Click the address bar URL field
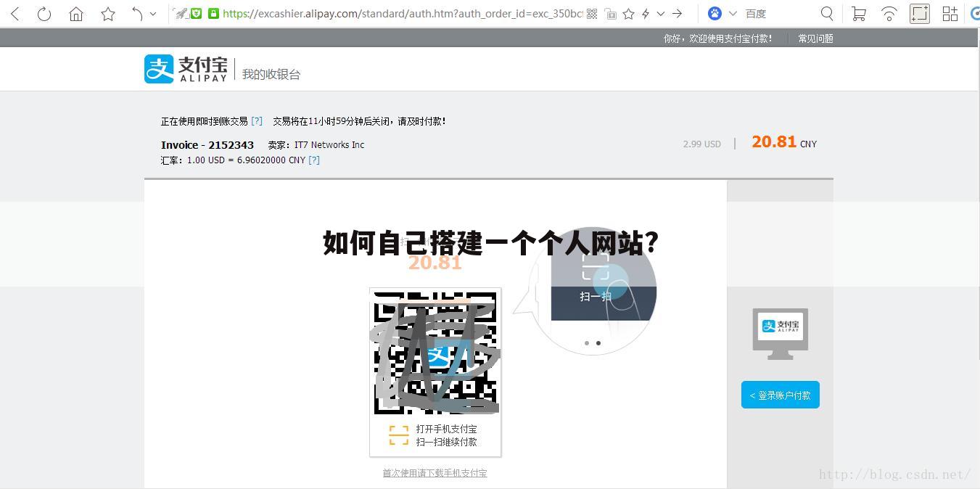Viewport: 980px width, 489px height. (403, 13)
